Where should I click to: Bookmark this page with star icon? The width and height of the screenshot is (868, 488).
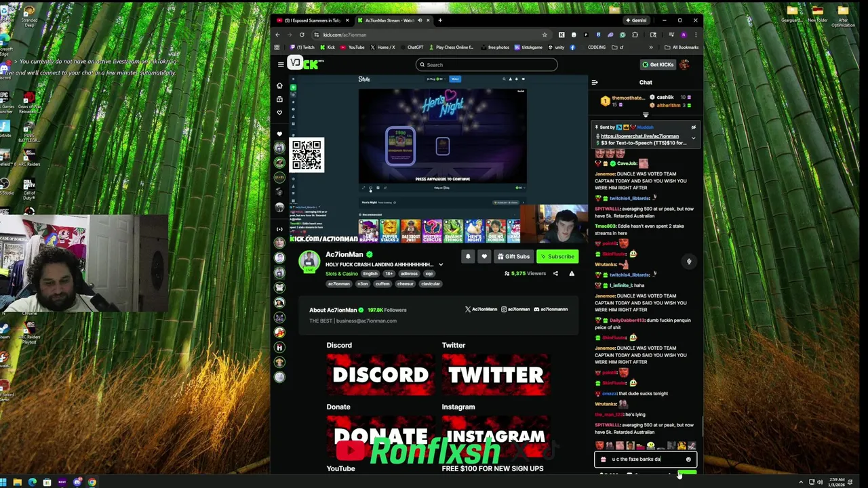[545, 35]
